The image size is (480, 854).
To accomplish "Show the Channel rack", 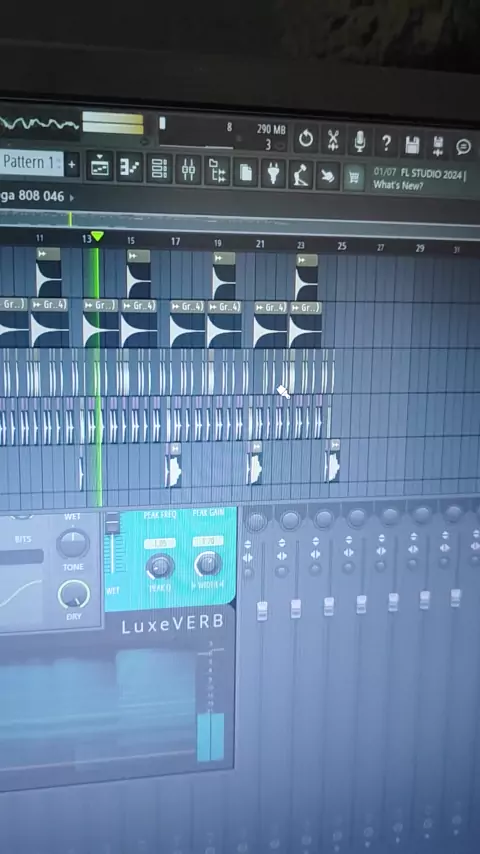I will click(x=159, y=169).
